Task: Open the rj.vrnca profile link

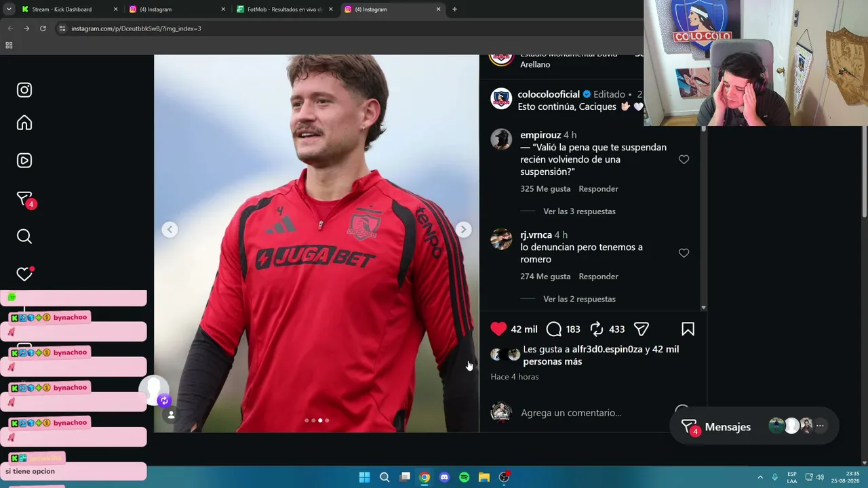Action: pos(536,235)
